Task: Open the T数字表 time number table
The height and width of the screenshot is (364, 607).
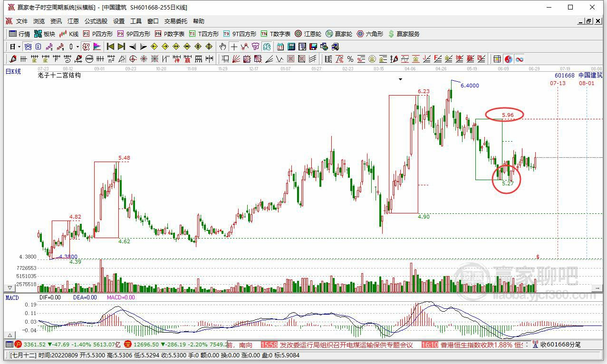Action: pyautogui.click(x=276, y=34)
